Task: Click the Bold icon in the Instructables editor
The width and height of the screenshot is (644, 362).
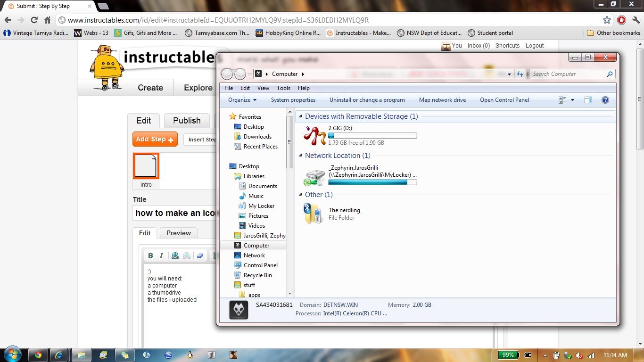Action: pos(150,255)
